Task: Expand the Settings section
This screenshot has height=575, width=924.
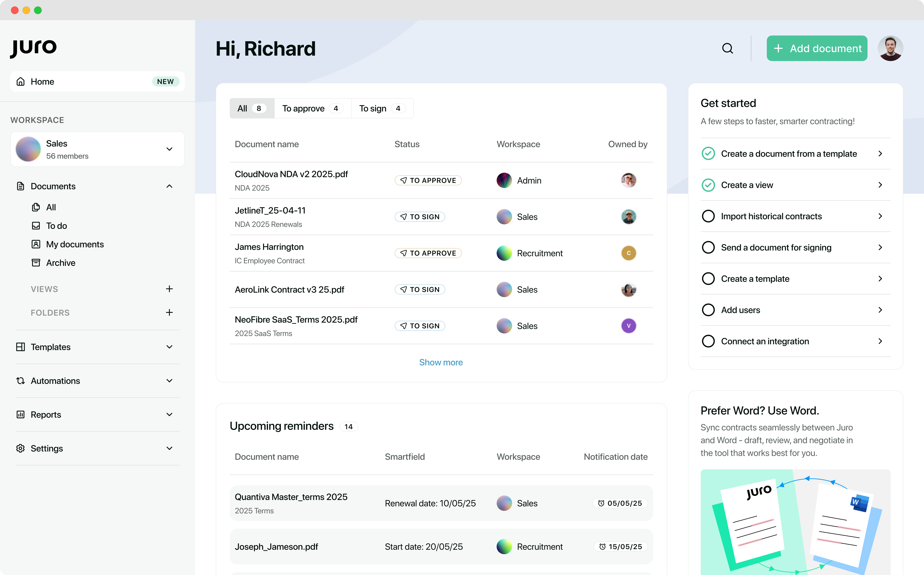Action: point(169,448)
